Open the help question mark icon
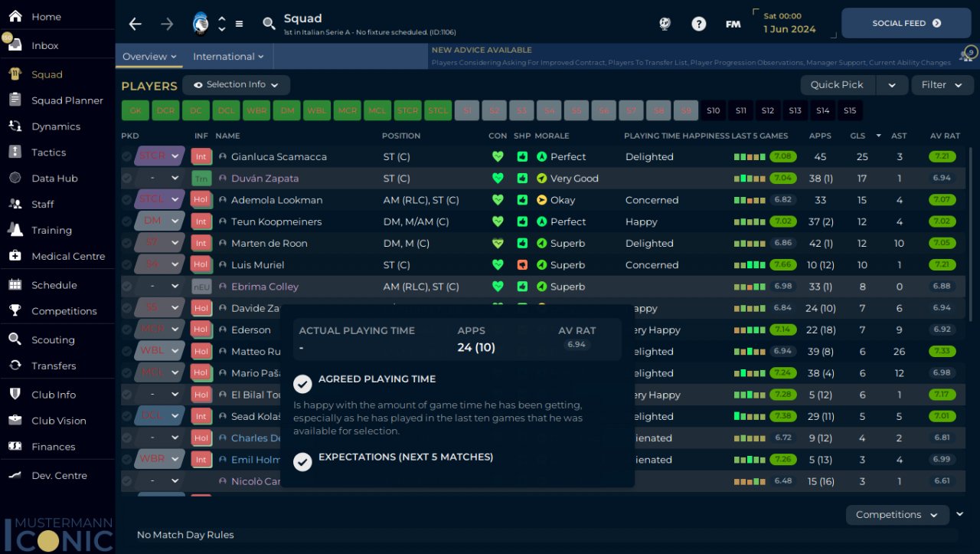 click(x=698, y=24)
